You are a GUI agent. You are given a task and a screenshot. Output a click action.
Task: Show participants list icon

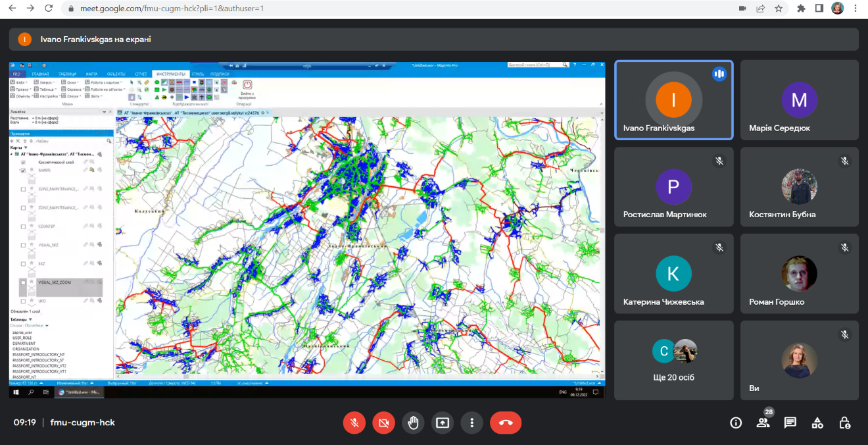pyautogui.click(x=763, y=423)
